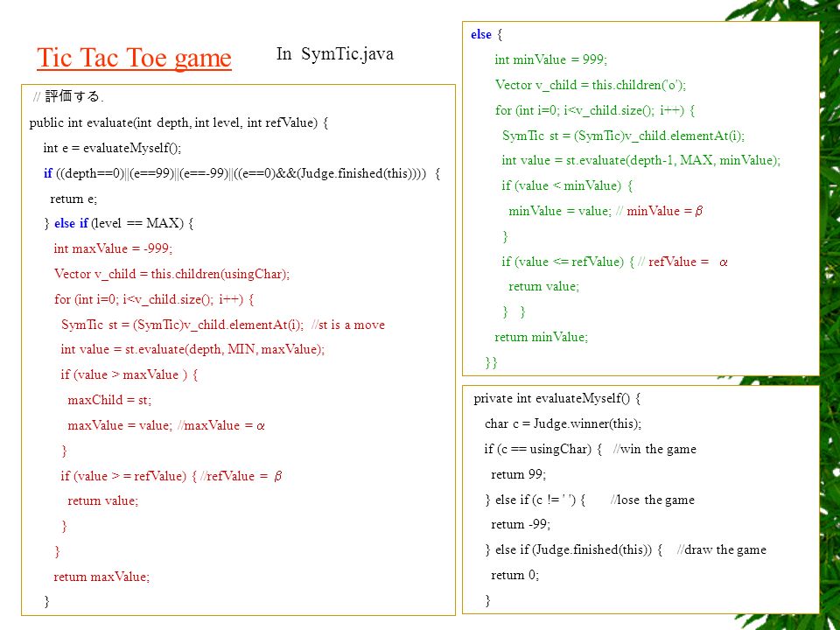Click 'if (value >= refValue) { //refValue = β'
The height and width of the screenshot is (630, 840).
pyautogui.click(x=171, y=476)
